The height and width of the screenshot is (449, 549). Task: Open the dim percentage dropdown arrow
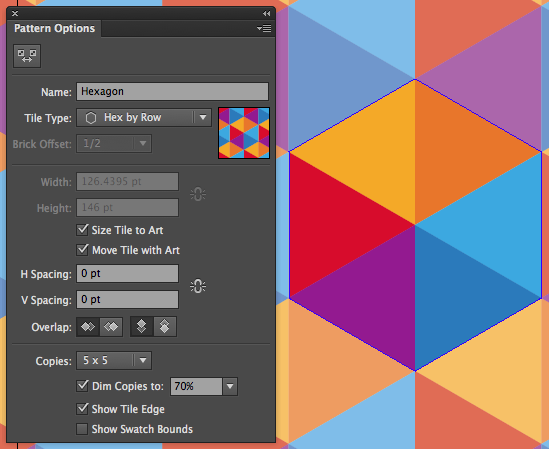(x=230, y=386)
